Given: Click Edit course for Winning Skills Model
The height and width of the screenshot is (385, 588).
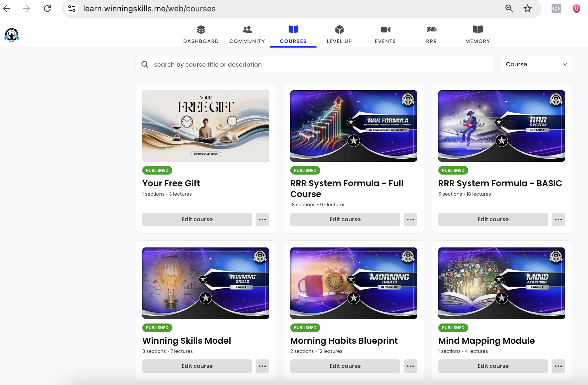Looking at the screenshot, I should pos(197,366).
